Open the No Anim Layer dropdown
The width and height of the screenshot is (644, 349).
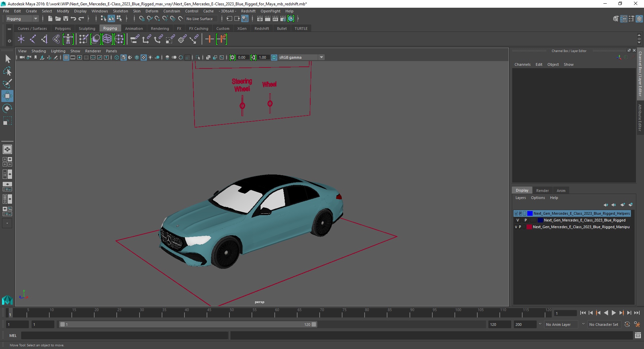click(x=561, y=325)
